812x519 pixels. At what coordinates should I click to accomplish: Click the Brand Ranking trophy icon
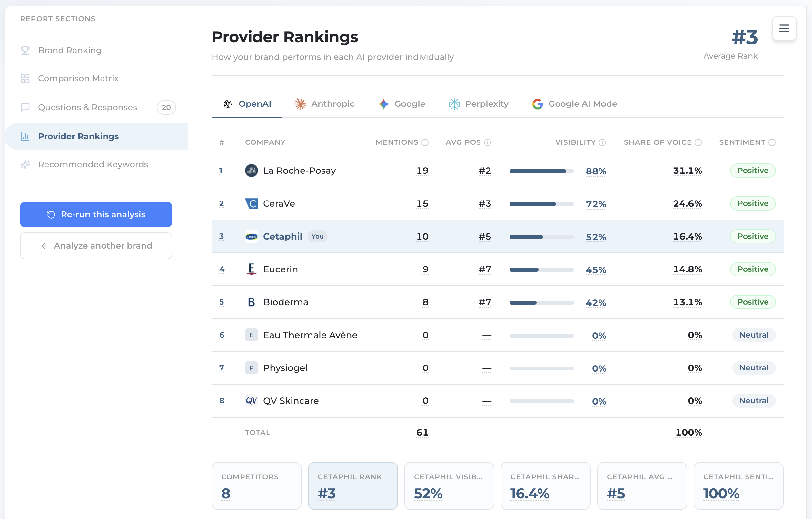point(25,51)
